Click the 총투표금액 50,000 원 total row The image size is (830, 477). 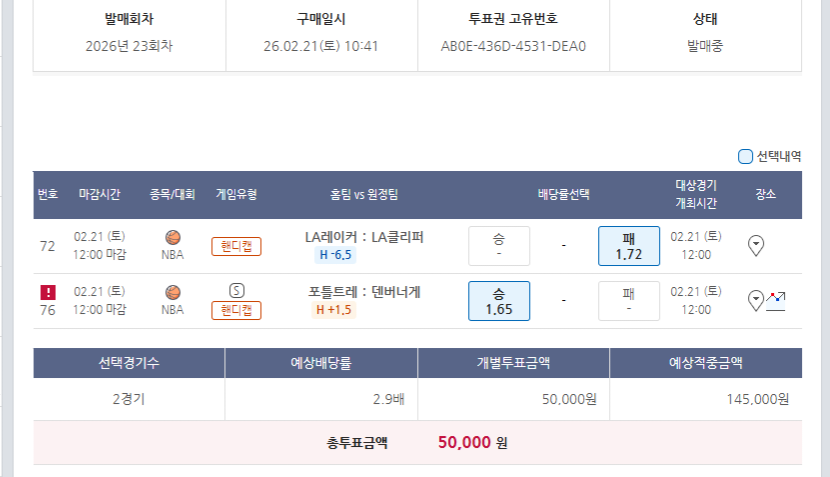tap(417, 442)
